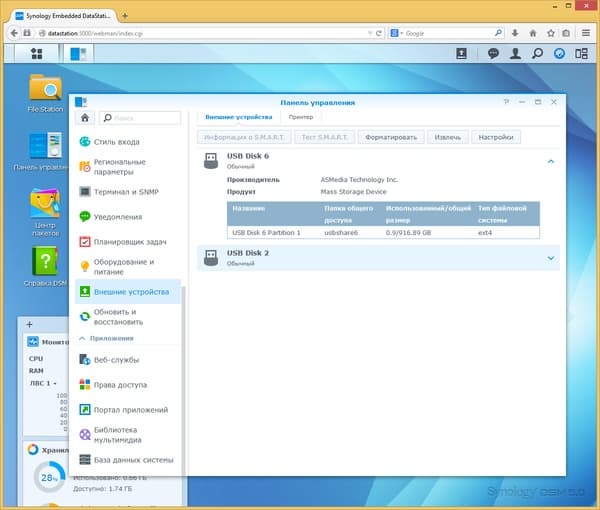Image resolution: width=600 pixels, height=510 pixels.
Task: Click the browser home icon
Action: click(x=533, y=33)
